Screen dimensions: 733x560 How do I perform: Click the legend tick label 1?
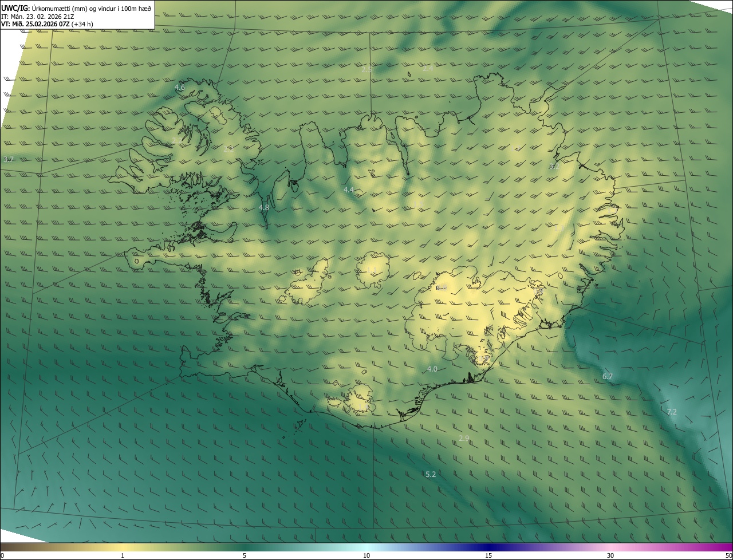(123, 555)
